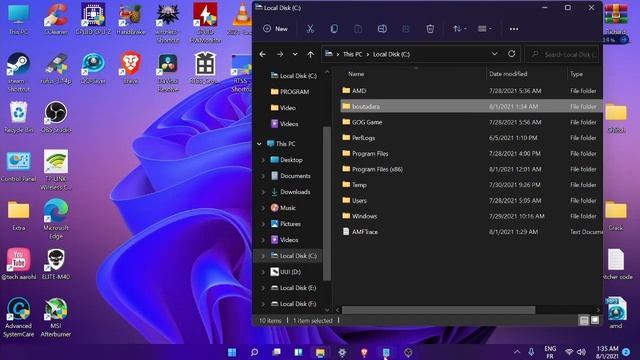Click the Delete trash icon
The height and width of the screenshot is (360, 640).
tap(430, 29)
